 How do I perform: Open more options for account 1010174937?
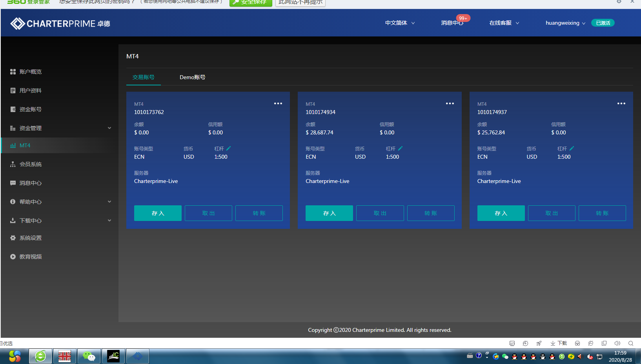point(621,103)
